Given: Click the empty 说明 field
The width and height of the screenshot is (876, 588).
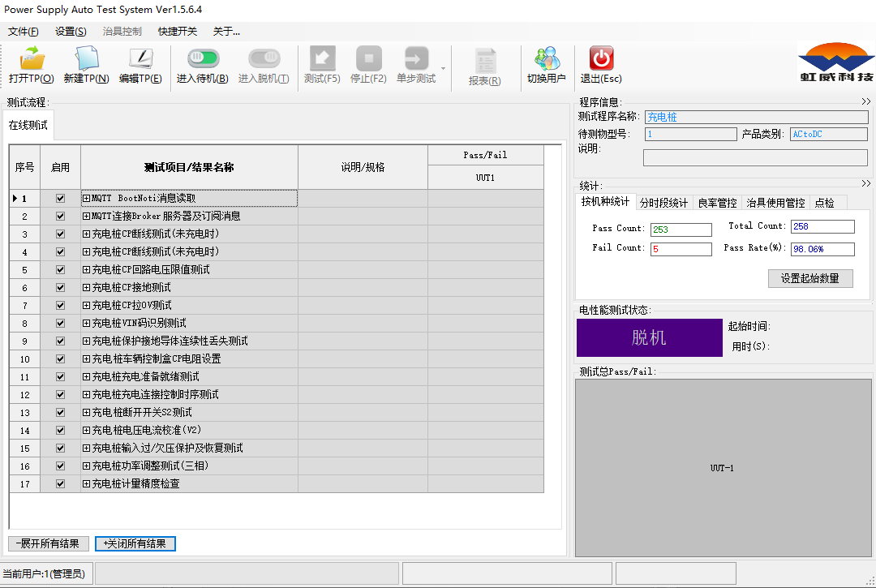Looking at the screenshot, I should click(x=755, y=158).
